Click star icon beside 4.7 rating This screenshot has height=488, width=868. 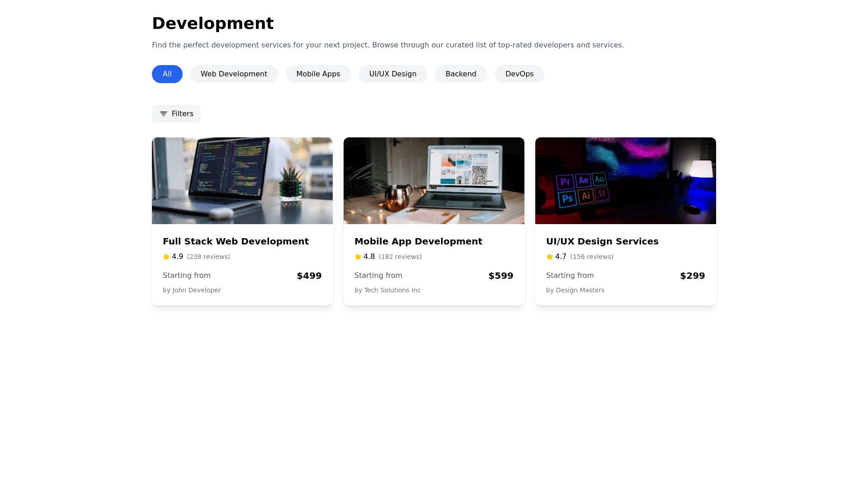[x=550, y=257]
